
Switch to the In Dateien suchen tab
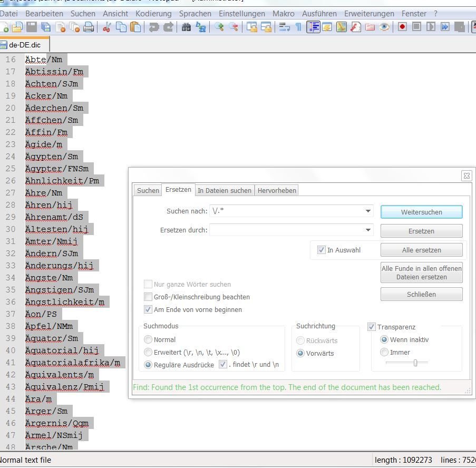(x=225, y=190)
